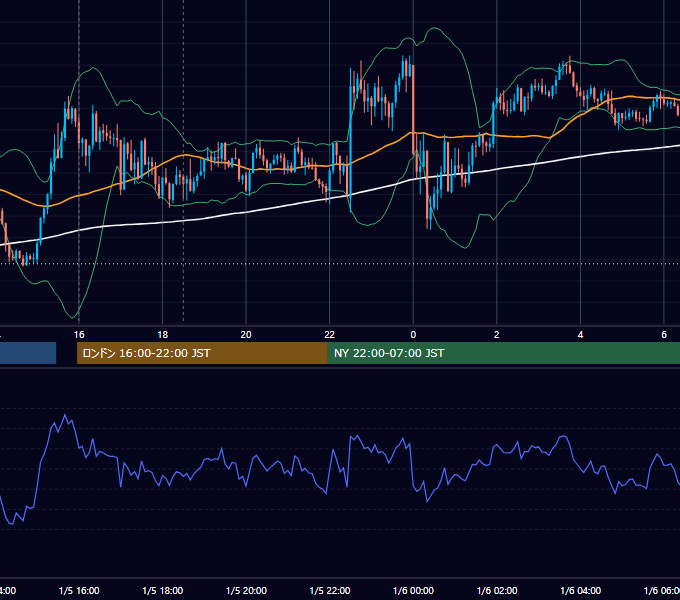Click the '1/5 16:00' date label
680x600 pixels.
click(x=79, y=590)
